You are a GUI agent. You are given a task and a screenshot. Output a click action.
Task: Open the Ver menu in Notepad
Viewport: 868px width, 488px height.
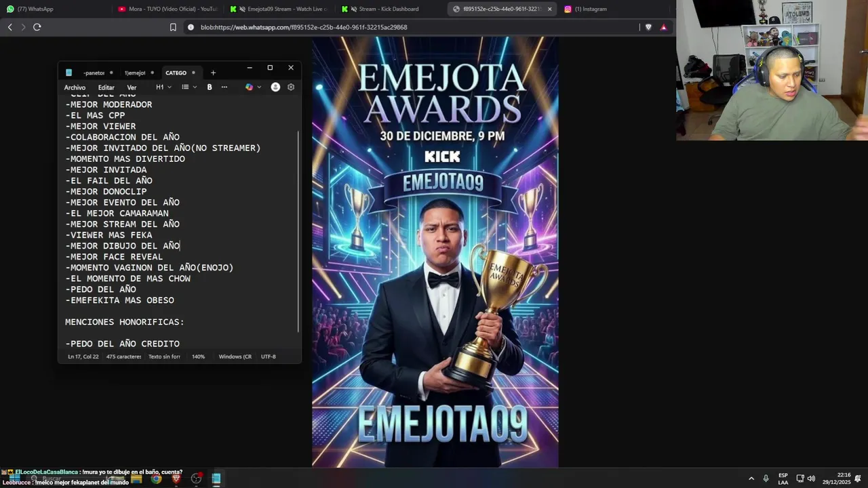132,87
